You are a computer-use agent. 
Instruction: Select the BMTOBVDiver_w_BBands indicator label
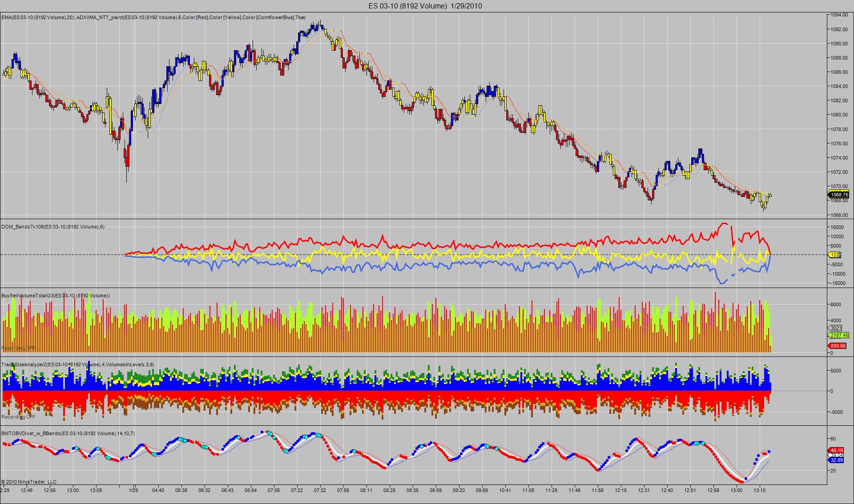tap(68, 433)
